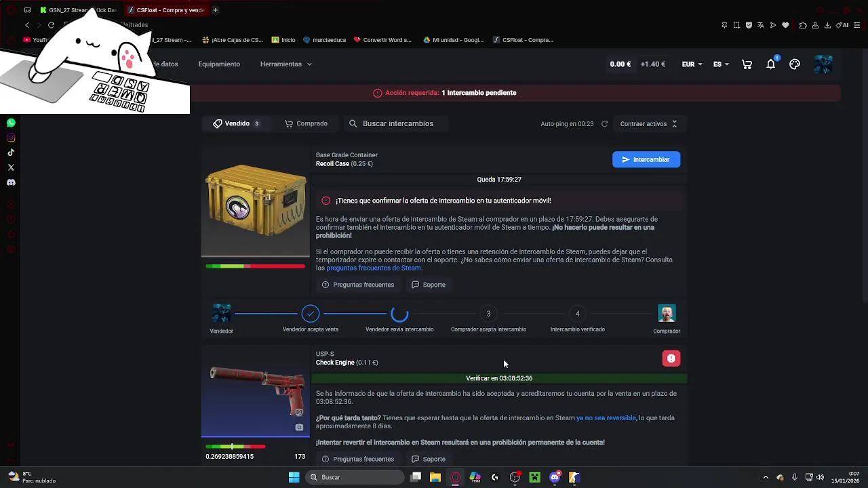The image size is (868, 488).
Task: Open a new browser tab
Action: click(215, 10)
